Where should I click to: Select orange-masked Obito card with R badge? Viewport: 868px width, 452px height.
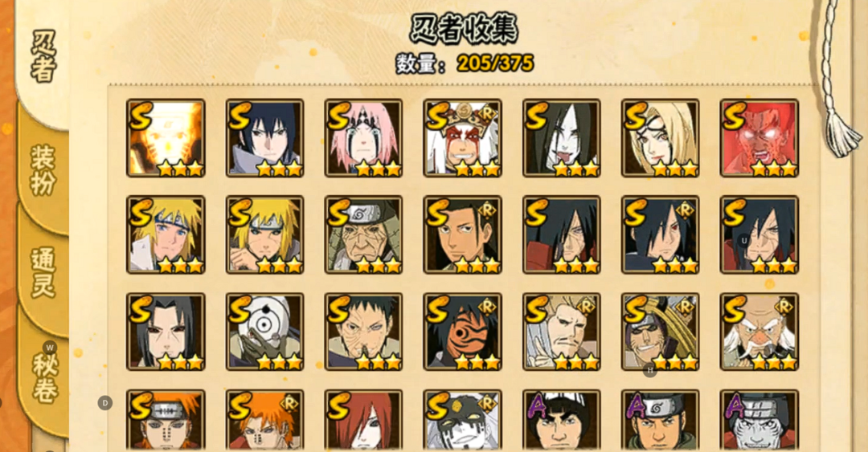coord(462,332)
